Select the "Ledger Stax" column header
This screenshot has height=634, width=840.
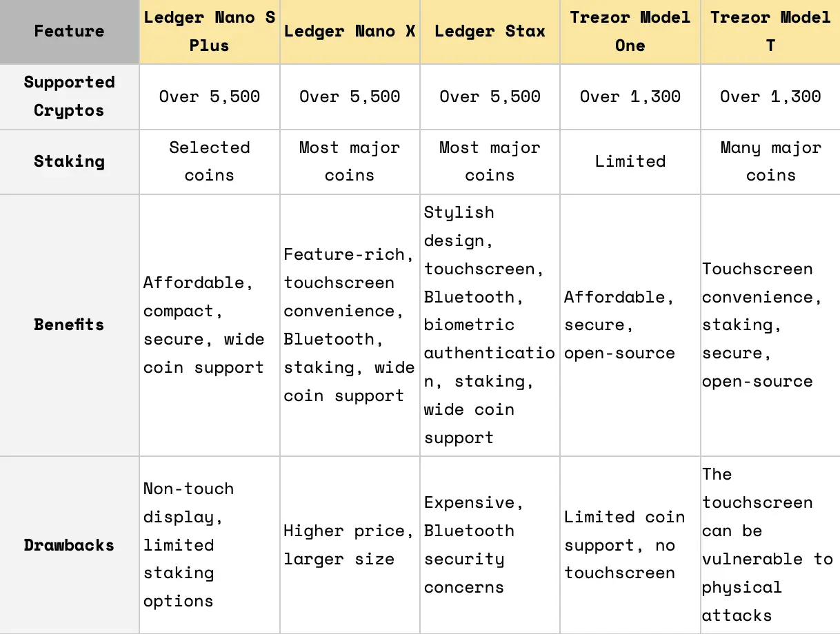490,32
